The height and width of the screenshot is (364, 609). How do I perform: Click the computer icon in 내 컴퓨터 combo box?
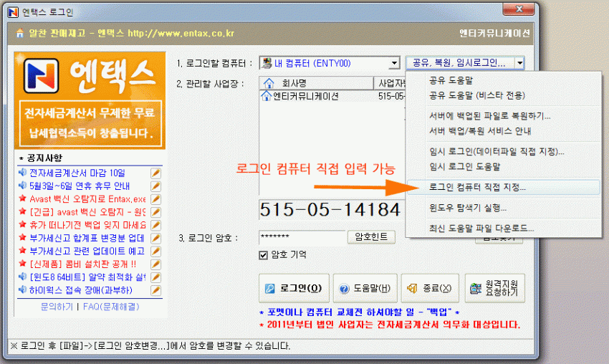tap(267, 63)
